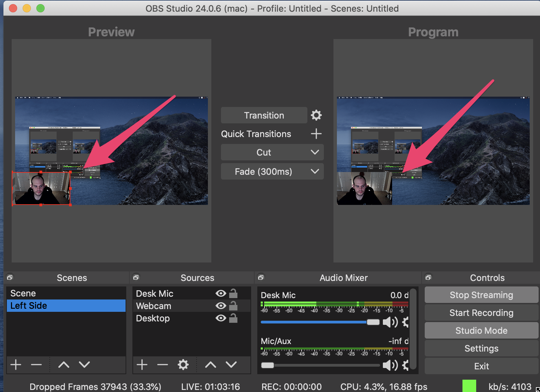Image resolution: width=540 pixels, height=392 pixels.
Task: Remove the selected source
Action: tap(163, 365)
